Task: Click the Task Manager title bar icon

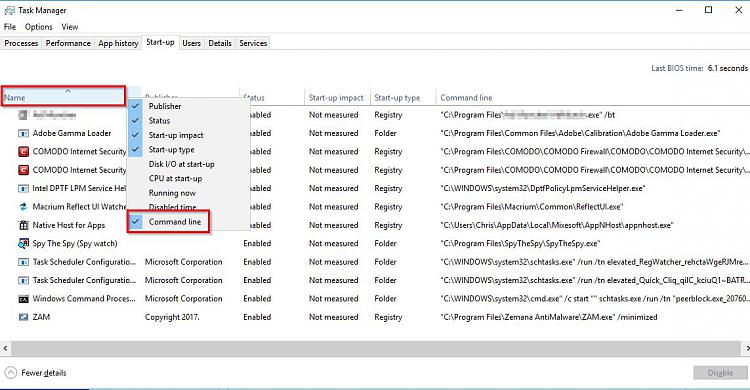Action: coord(9,10)
